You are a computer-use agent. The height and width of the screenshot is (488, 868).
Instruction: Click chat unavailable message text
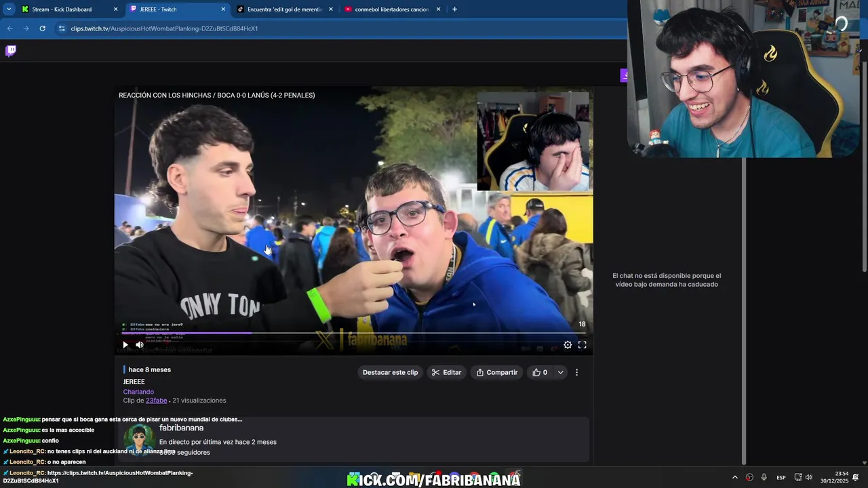pos(667,280)
